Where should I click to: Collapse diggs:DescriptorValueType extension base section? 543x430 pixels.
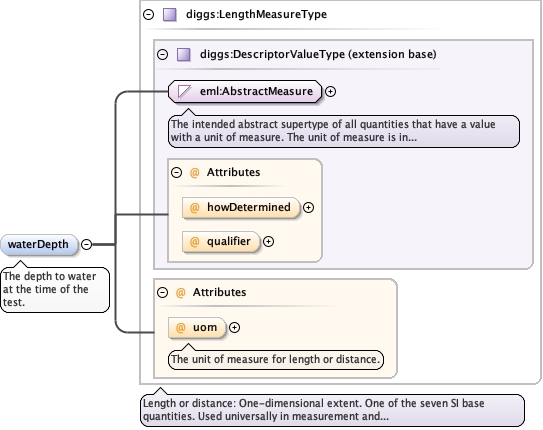[x=162, y=54]
